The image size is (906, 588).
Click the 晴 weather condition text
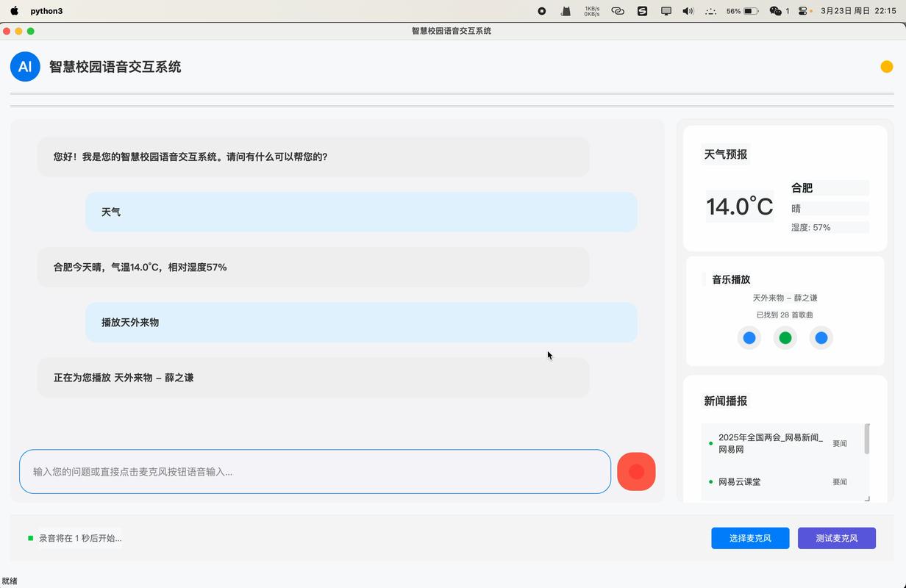point(796,209)
